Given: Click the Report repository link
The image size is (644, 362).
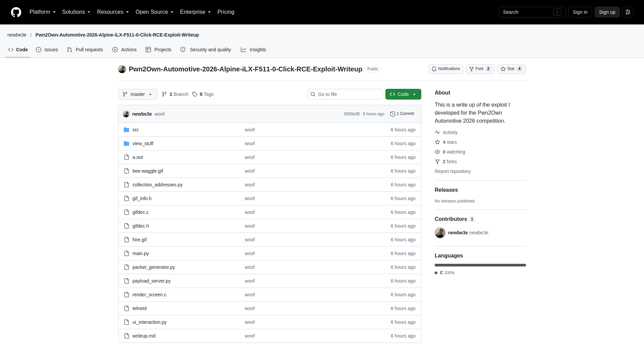Looking at the screenshot, I should 452,171.
